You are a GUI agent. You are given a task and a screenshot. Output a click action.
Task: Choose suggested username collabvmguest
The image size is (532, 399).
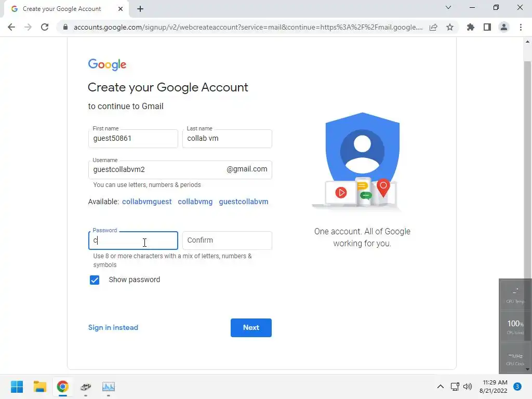(147, 202)
